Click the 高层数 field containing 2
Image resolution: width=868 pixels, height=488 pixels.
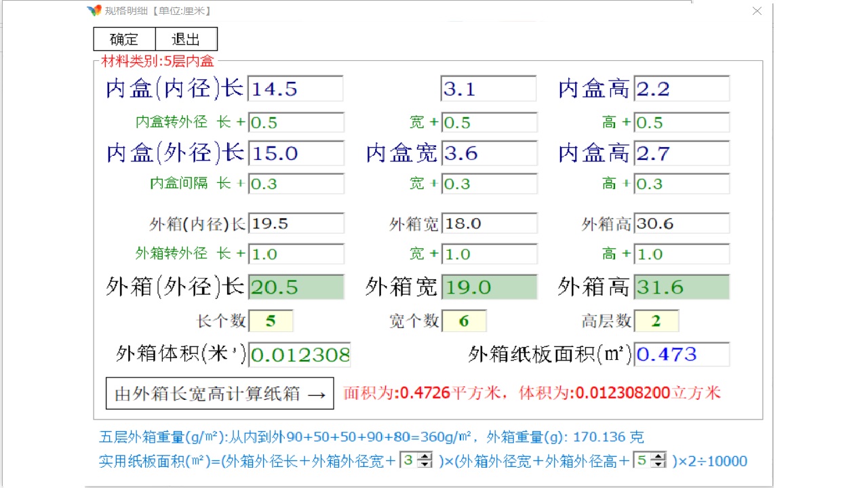pos(656,321)
